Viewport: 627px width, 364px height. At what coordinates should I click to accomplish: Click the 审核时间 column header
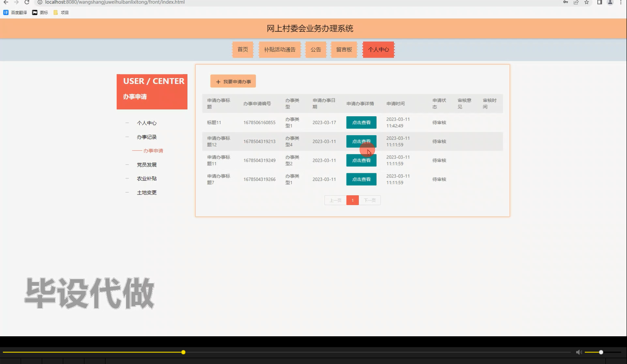(490, 104)
